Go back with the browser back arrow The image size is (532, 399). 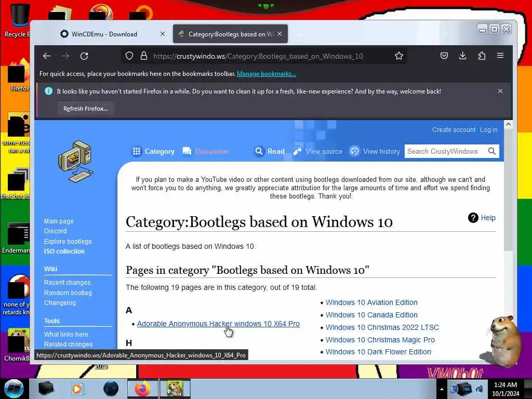coord(47,56)
